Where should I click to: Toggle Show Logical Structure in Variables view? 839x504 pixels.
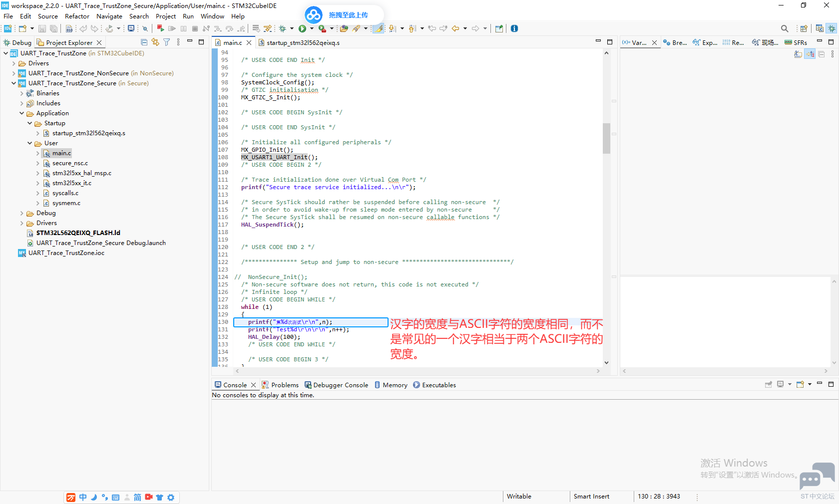click(x=810, y=54)
